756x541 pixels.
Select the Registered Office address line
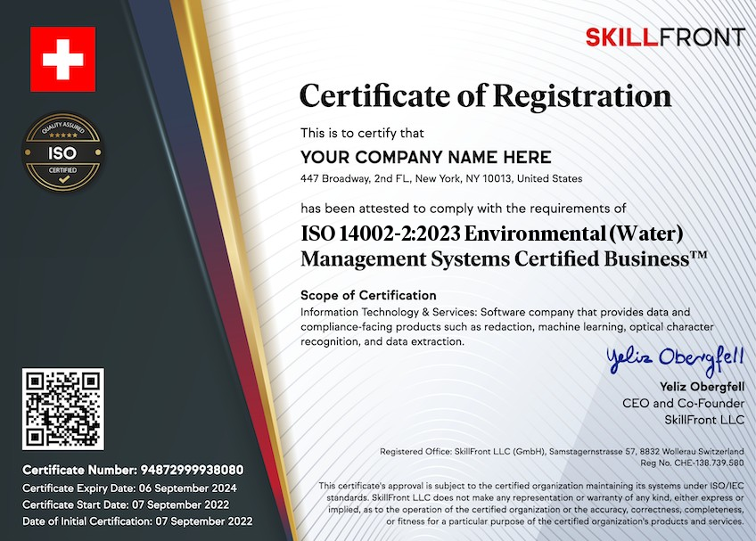(562, 451)
